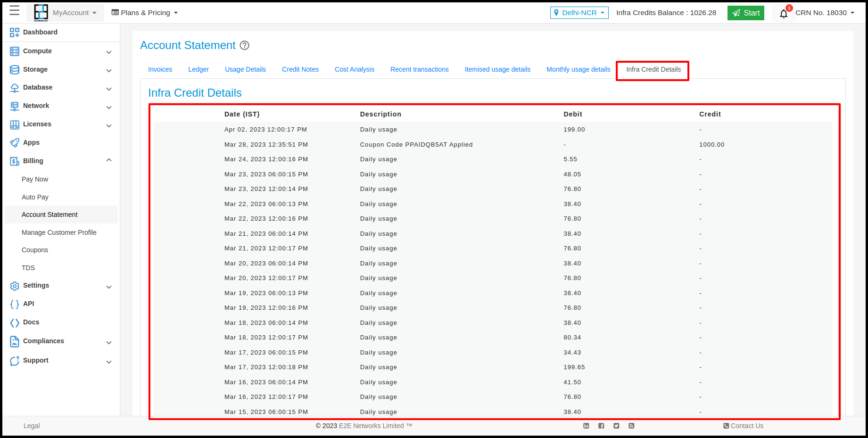Click the notification bell icon
The width and height of the screenshot is (868, 438).
[x=784, y=13]
